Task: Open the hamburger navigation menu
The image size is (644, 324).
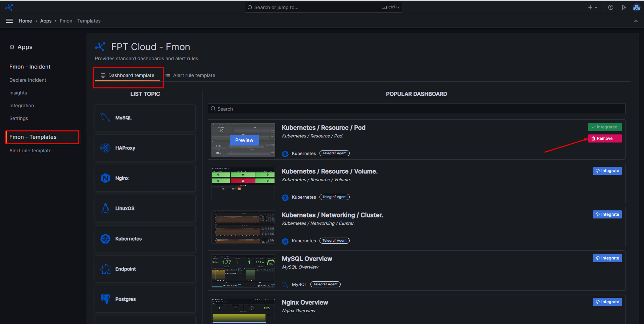Action: pyautogui.click(x=9, y=21)
